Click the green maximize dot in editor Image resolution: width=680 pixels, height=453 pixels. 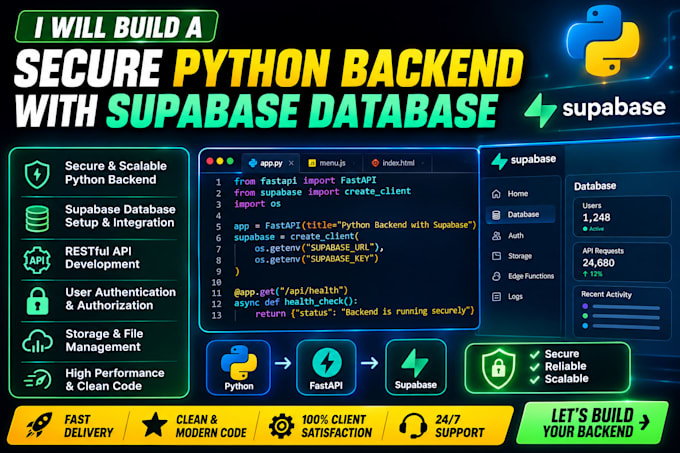[x=230, y=161]
